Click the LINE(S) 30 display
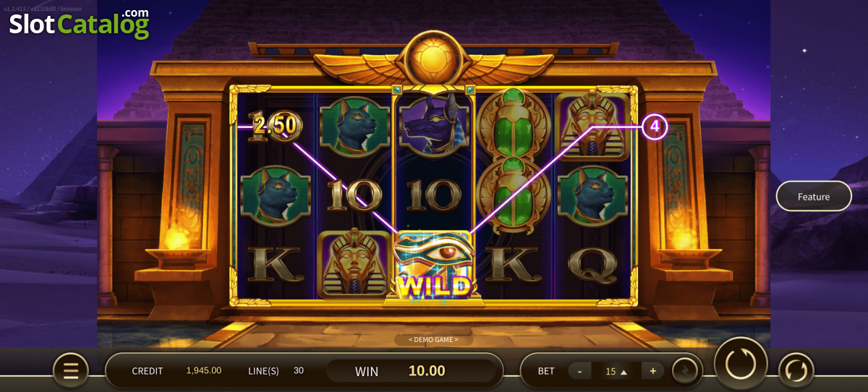This screenshot has width=868, height=392. 277,370
